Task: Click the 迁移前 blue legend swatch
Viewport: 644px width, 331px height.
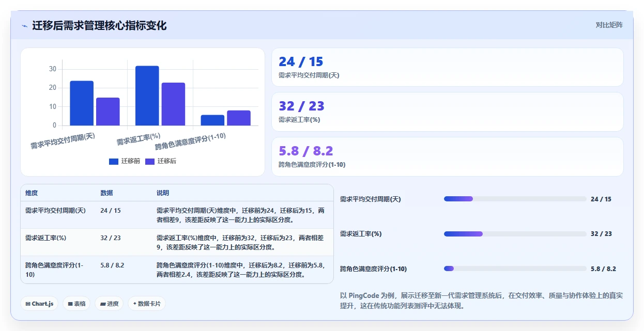Action: [x=114, y=162]
